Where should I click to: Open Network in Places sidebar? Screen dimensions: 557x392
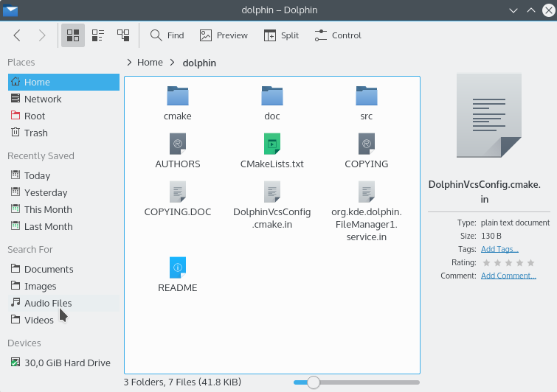(42, 99)
